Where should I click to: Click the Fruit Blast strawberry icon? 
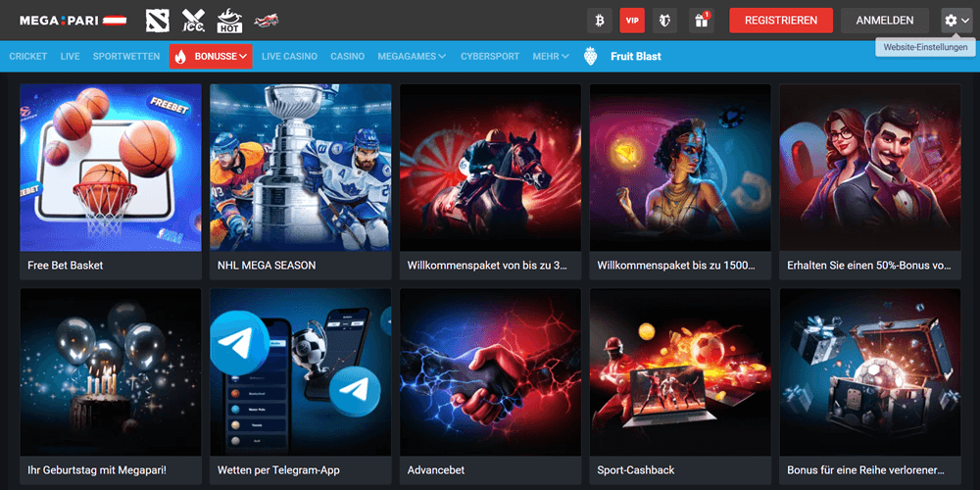[591, 56]
